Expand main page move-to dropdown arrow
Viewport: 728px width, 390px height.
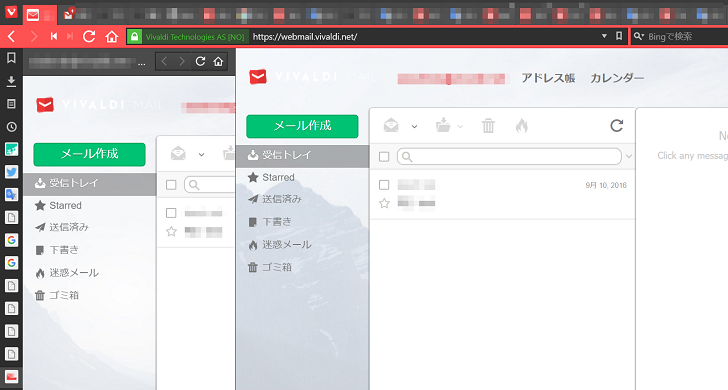[460, 126]
